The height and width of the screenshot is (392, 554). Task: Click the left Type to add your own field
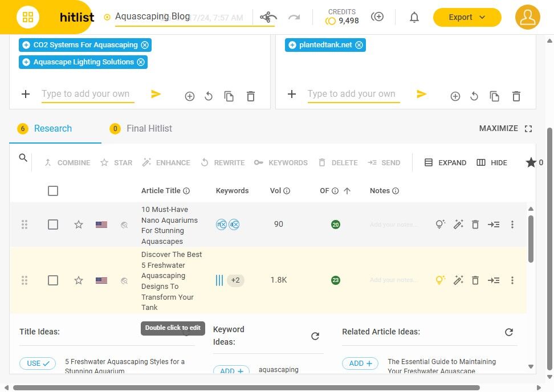[88, 94]
